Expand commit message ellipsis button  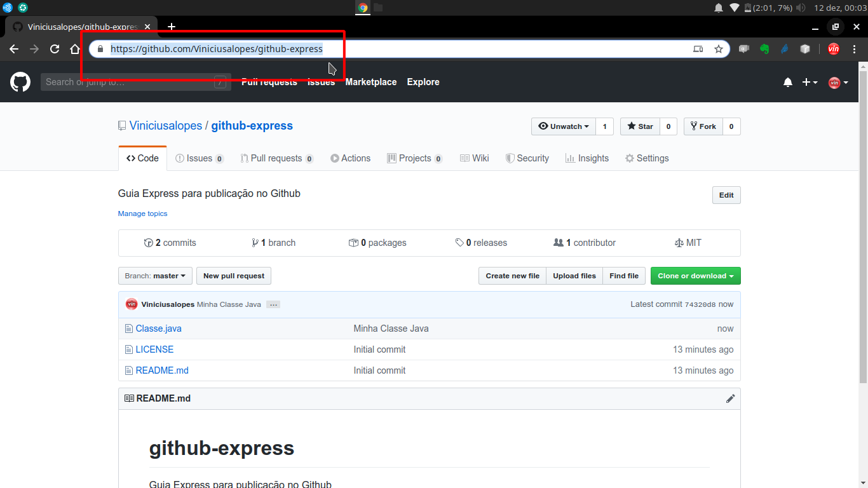click(x=273, y=304)
